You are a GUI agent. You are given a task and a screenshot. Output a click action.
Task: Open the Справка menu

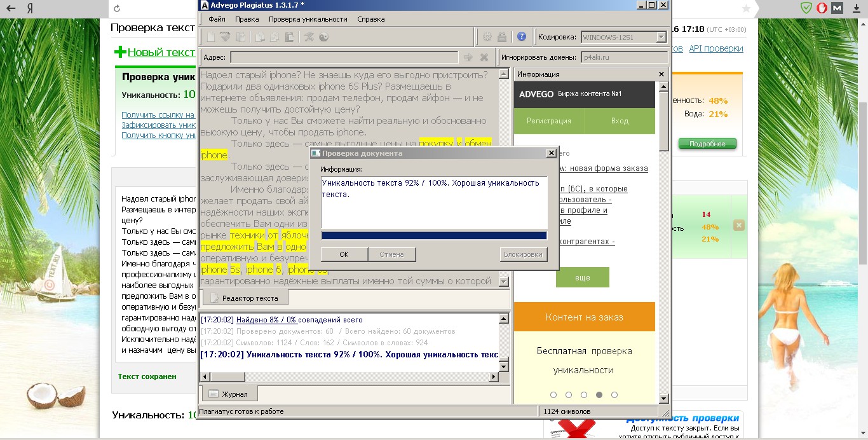371,19
